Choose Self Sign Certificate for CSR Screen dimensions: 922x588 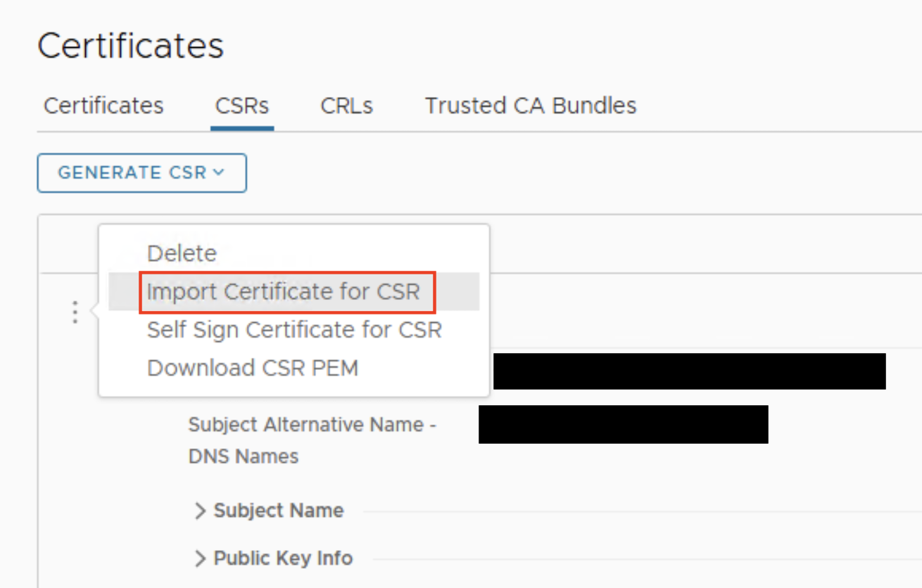[x=294, y=329]
